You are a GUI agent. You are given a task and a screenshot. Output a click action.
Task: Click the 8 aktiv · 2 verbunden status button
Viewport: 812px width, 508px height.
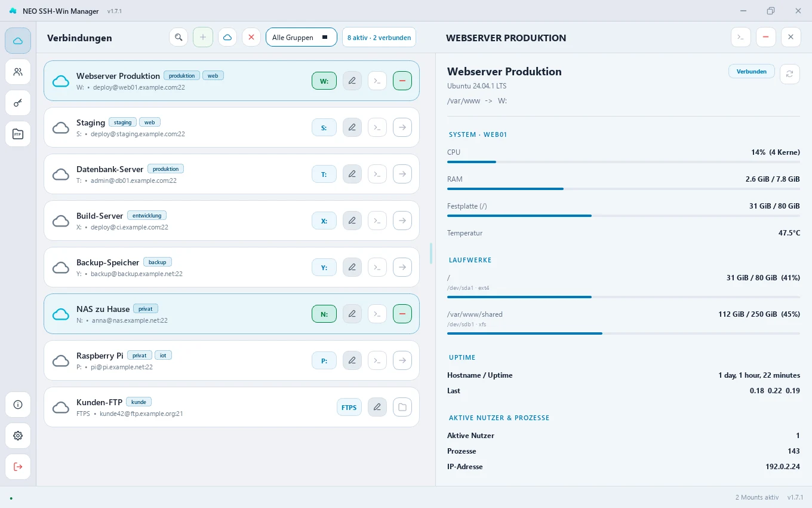point(379,37)
